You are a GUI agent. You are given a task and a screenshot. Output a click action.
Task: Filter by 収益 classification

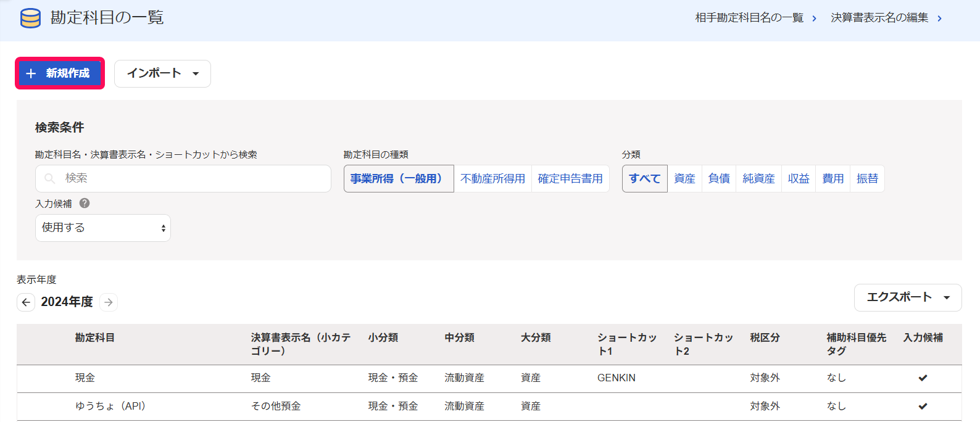pos(799,178)
